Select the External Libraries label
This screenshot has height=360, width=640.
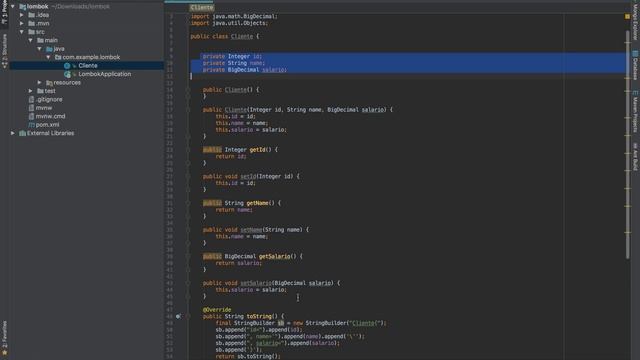pyautogui.click(x=51, y=133)
